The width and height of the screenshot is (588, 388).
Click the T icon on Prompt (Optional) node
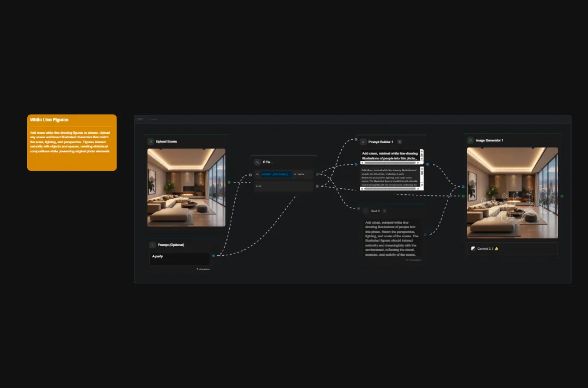coord(151,244)
